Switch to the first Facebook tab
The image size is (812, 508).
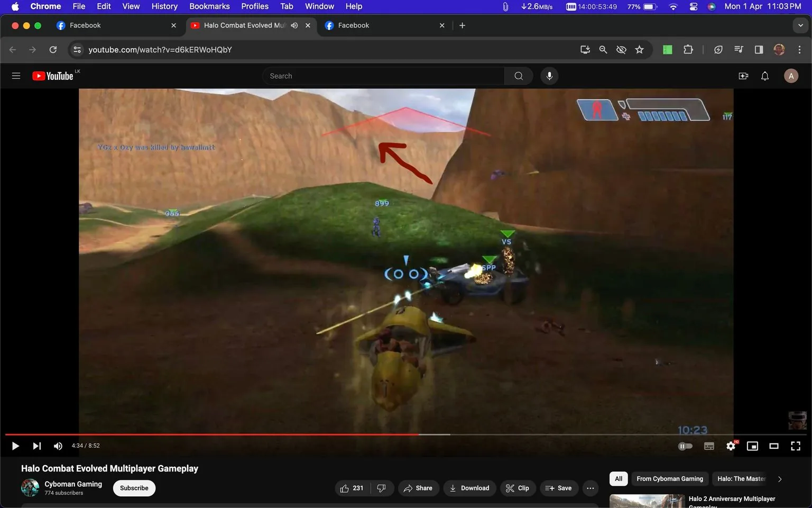[106, 25]
